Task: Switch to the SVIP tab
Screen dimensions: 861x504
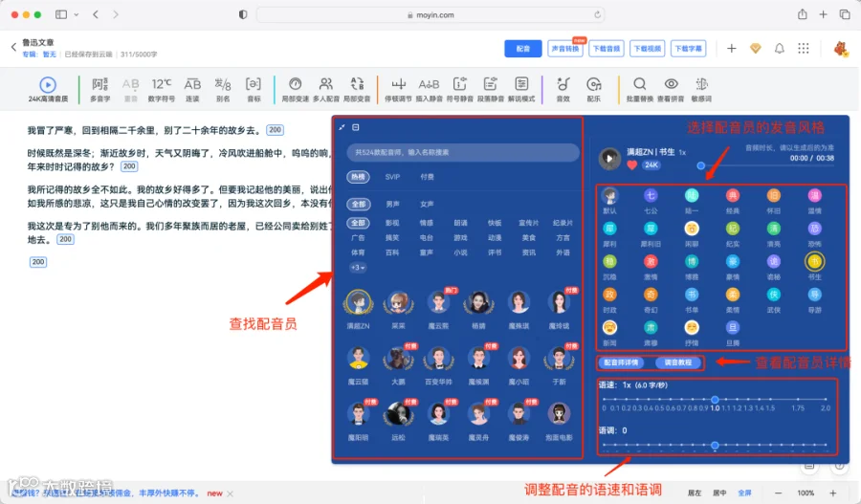Action: point(392,177)
